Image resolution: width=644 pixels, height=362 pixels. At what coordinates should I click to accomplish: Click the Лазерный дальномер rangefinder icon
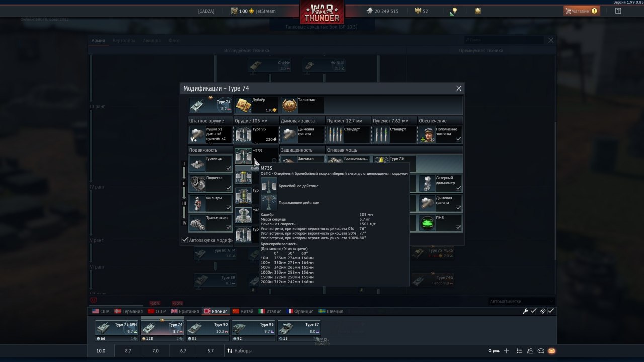pos(427,184)
